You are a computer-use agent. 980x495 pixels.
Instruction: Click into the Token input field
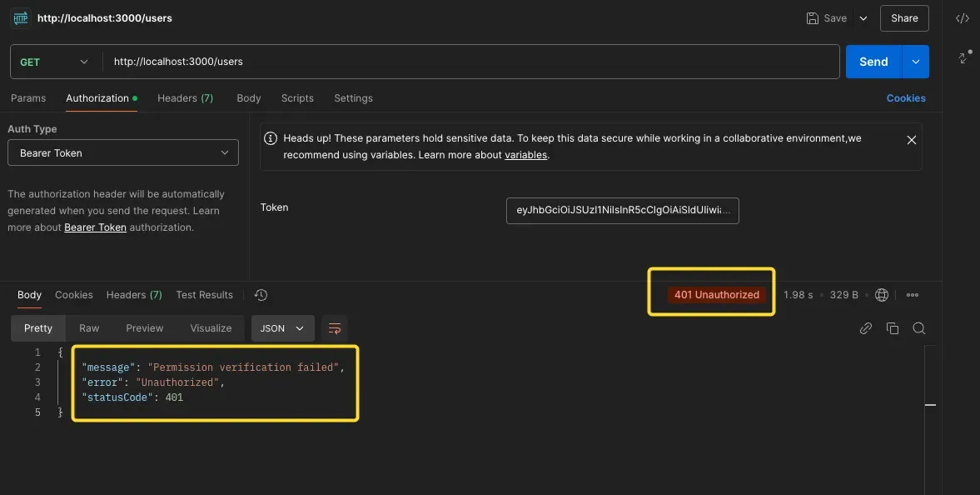pos(622,211)
